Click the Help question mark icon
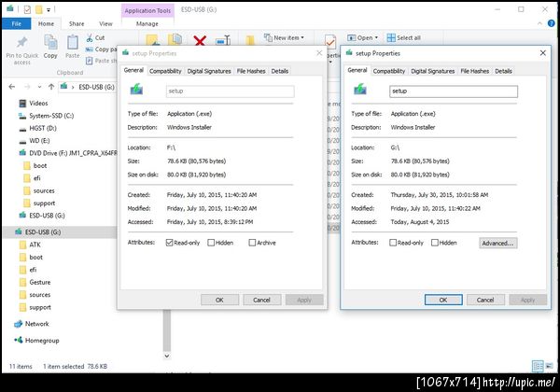Viewport: 560px width, 392px height. click(x=551, y=23)
